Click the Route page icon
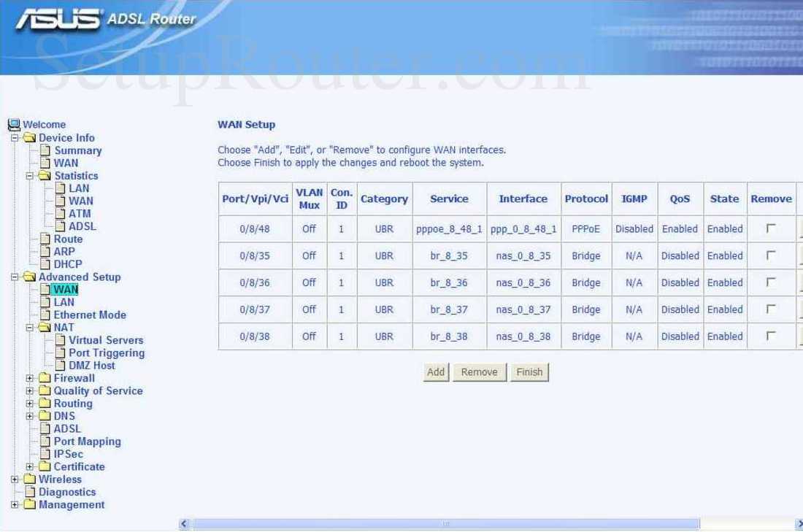The height and width of the screenshot is (532, 803). coord(45,239)
